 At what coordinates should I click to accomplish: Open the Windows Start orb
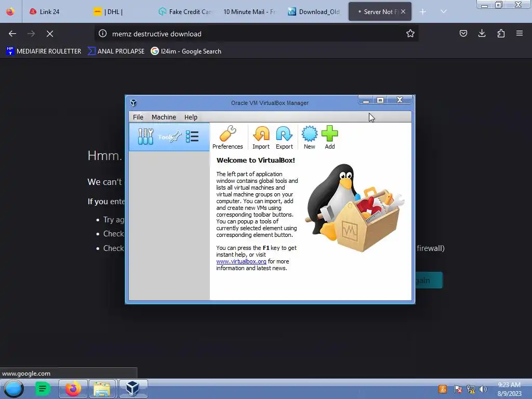(x=14, y=389)
